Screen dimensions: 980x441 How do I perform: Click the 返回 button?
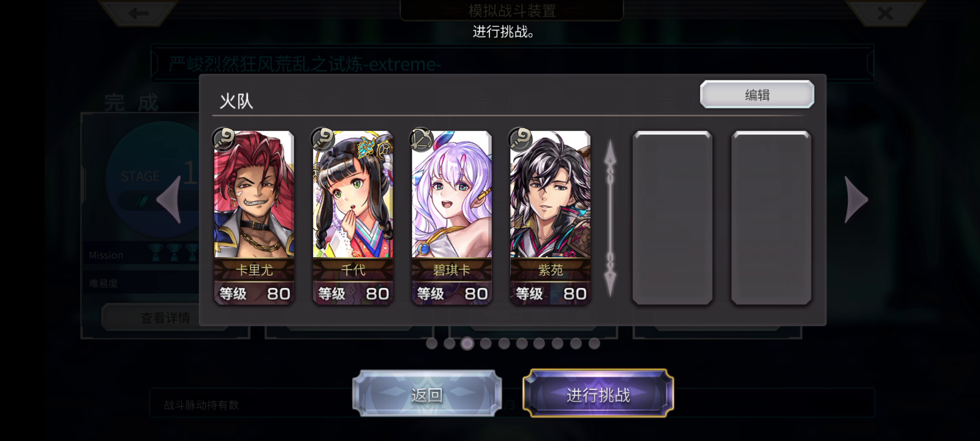point(427,394)
